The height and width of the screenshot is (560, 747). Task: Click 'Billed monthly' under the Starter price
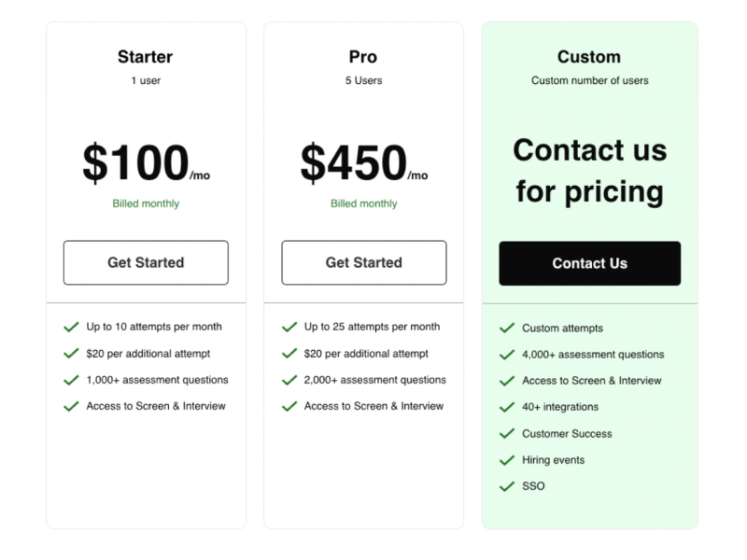click(x=146, y=203)
